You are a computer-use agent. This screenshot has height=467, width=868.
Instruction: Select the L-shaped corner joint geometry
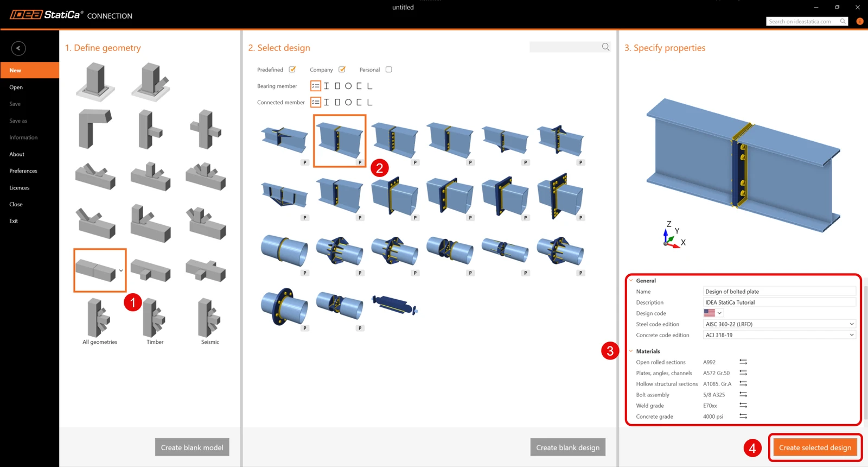coord(95,129)
